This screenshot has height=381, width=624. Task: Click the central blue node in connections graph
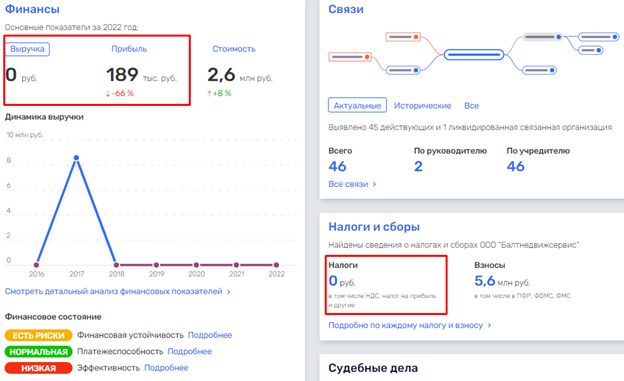point(474,55)
